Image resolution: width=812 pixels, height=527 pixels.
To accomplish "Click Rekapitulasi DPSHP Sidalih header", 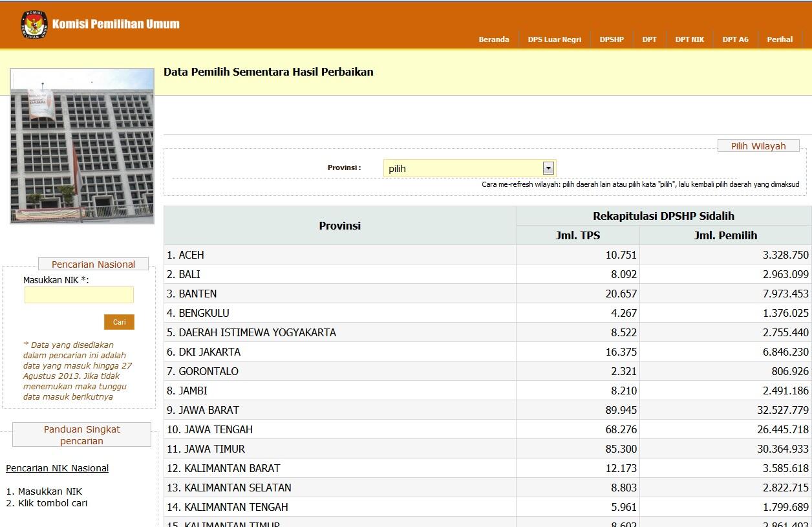I will point(664,216).
